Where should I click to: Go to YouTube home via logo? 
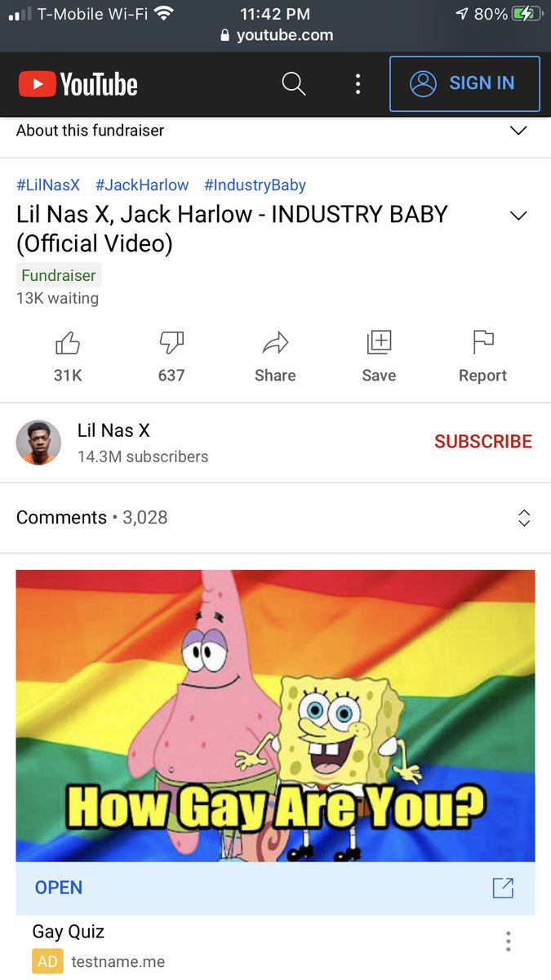[x=78, y=83]
